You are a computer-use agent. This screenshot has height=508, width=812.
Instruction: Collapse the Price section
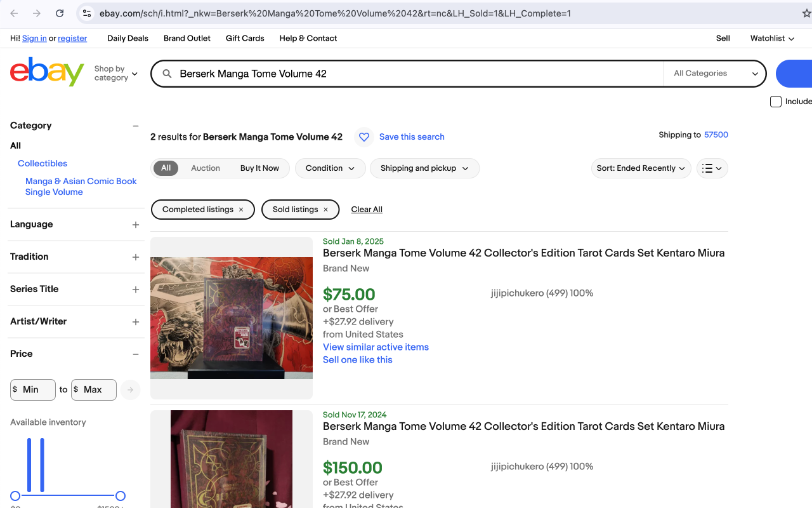[135, 354]
